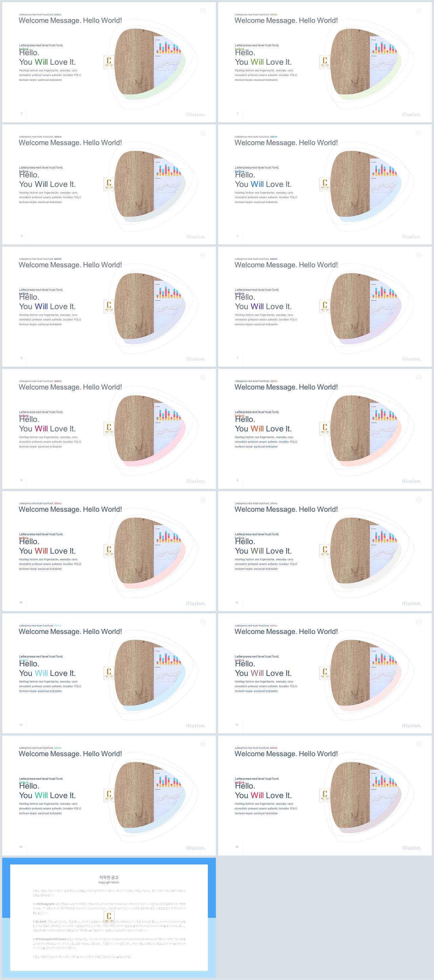
Task: Click the gold C logo badge on slide 3
Action: [x=325, y=62]
